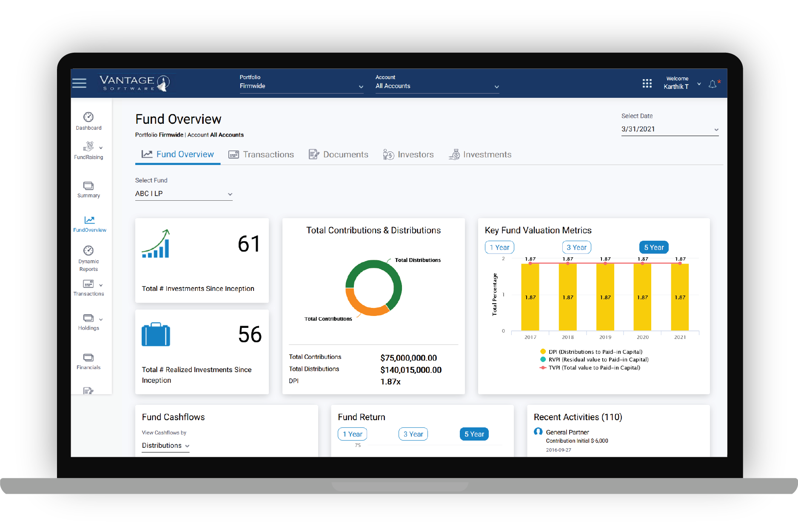The width and height of the screenshot is (798, 532).
Task: Open the Summary section
Action: tap(88, 190)
